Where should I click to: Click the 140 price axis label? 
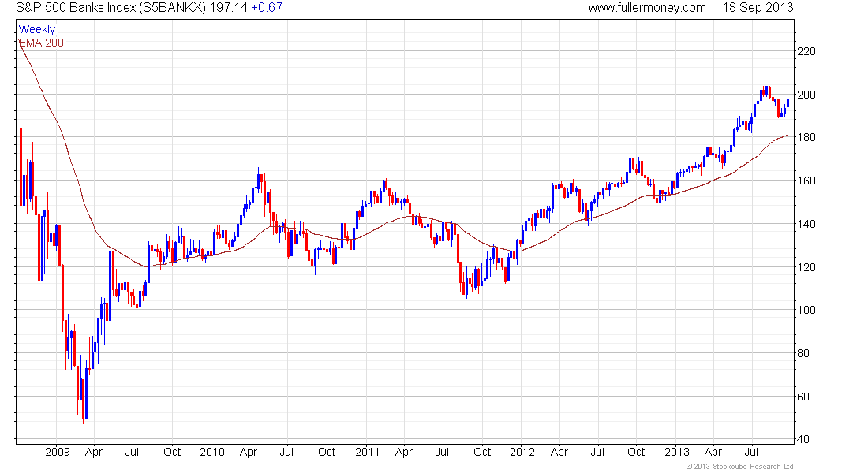[806, 224]
